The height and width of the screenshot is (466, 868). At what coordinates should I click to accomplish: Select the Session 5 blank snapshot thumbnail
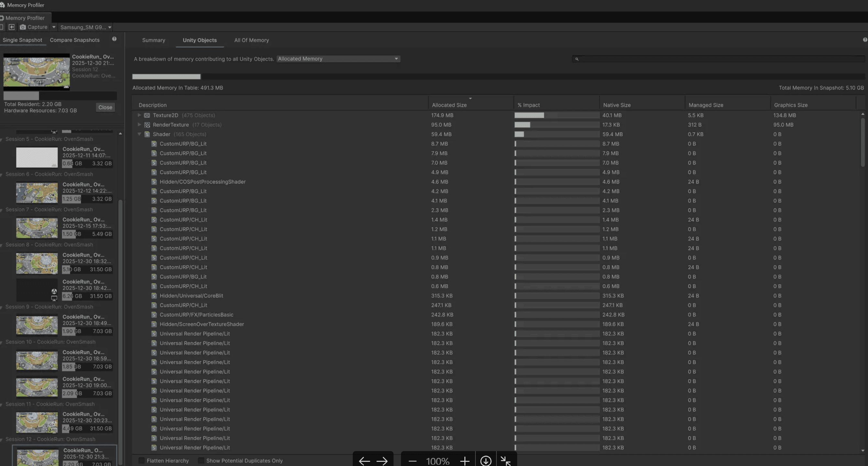(37, 157)
